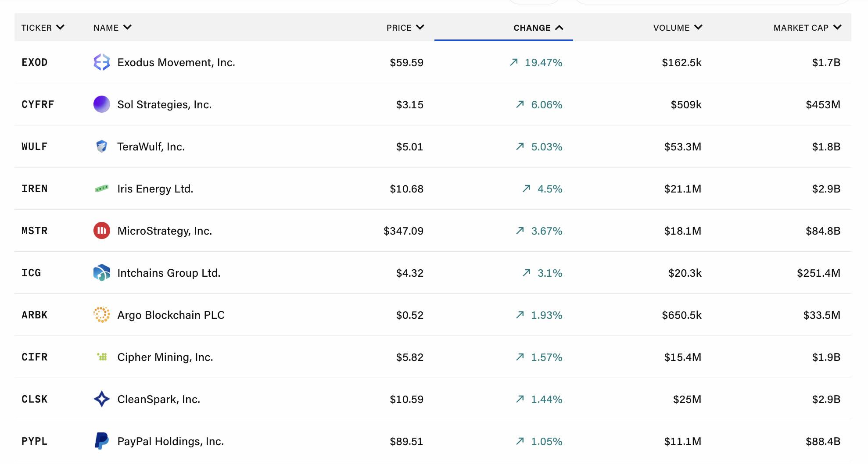Viewport: 868px width, 464px height.
Task: Select the MSTR ticker symbol
Action: tap(35, 231)
